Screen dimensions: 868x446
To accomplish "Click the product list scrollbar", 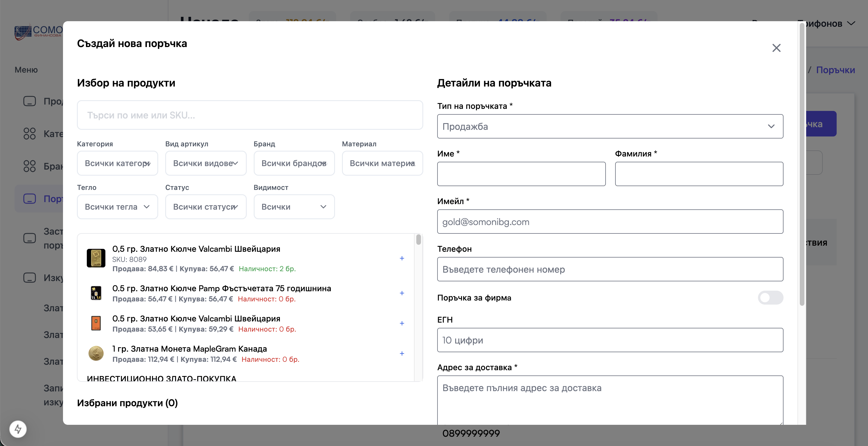I will pyautogui.click(x=418, y=239).
